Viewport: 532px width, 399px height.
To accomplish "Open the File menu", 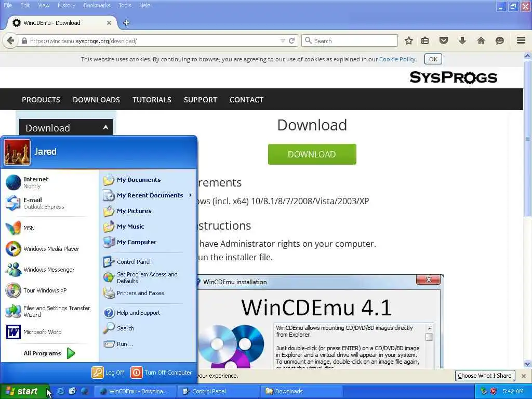I will (x=8, y=5).
